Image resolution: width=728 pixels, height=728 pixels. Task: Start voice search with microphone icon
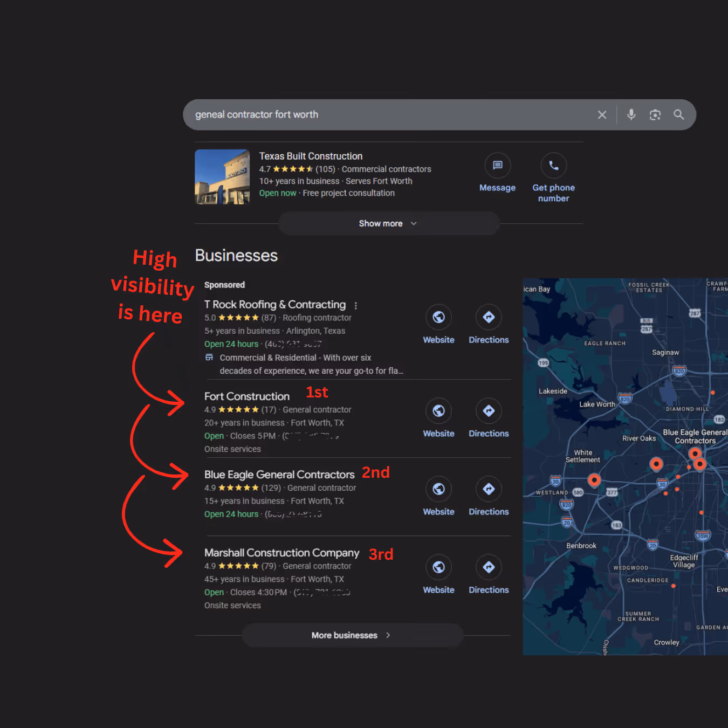coord(631,114)
